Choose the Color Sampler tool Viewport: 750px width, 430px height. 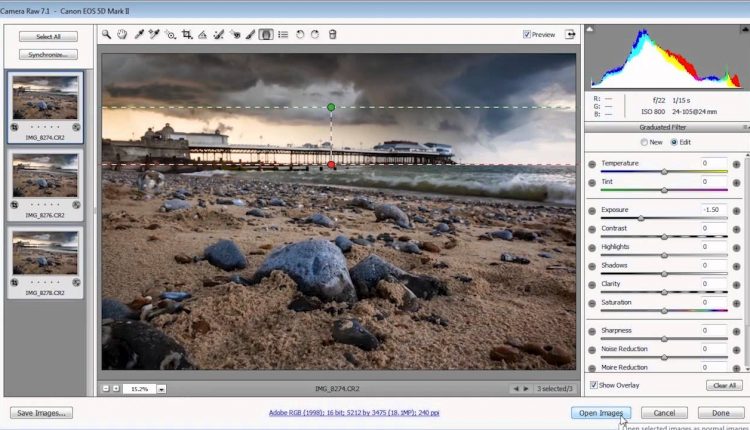click(154, 34)
